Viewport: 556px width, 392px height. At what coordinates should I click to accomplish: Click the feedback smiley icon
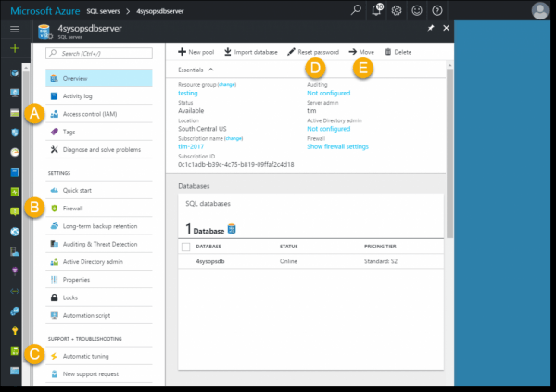pyautogui.click(x=417, y=10)
